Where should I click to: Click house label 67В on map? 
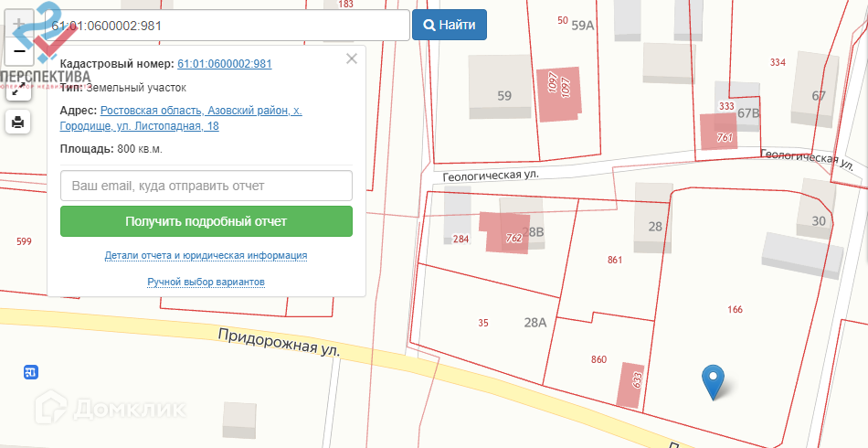click(x=748, y=113)
